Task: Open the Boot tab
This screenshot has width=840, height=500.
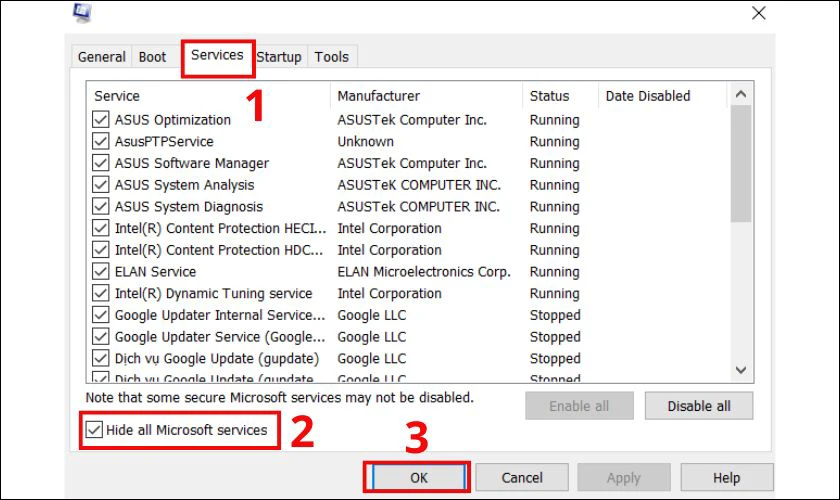Action: [152, 57]
